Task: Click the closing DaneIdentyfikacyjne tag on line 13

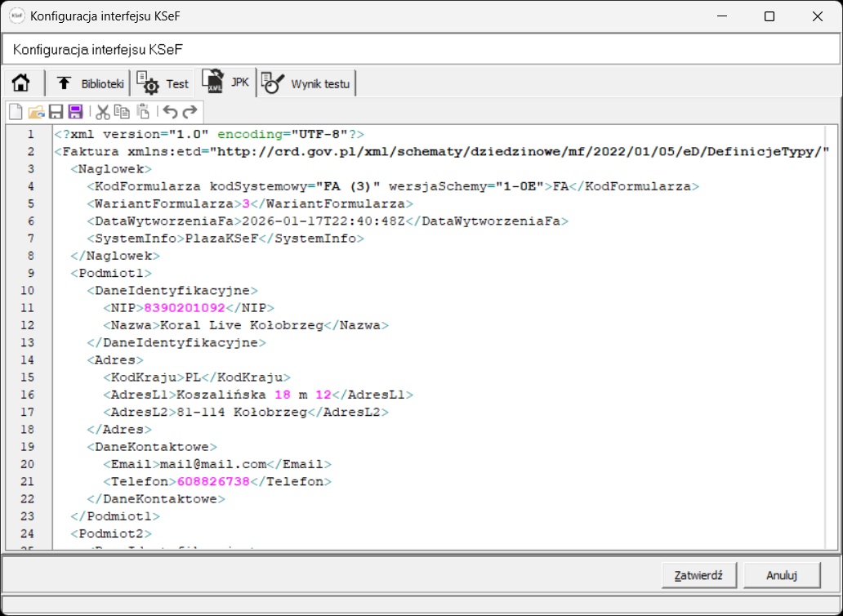Action: [176, 343]
